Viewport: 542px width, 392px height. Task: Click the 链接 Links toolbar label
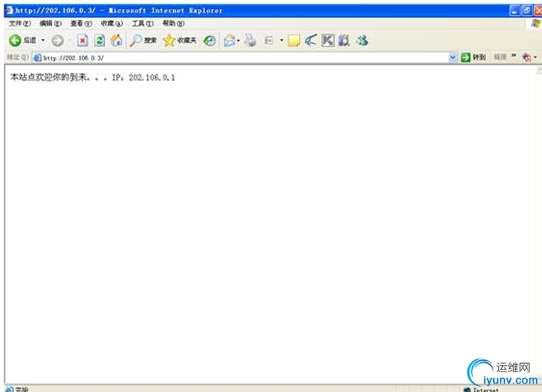click(x=500, y=57)
